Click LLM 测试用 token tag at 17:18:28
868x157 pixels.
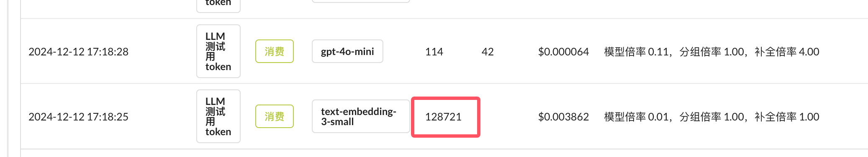[x=218, y=51]
